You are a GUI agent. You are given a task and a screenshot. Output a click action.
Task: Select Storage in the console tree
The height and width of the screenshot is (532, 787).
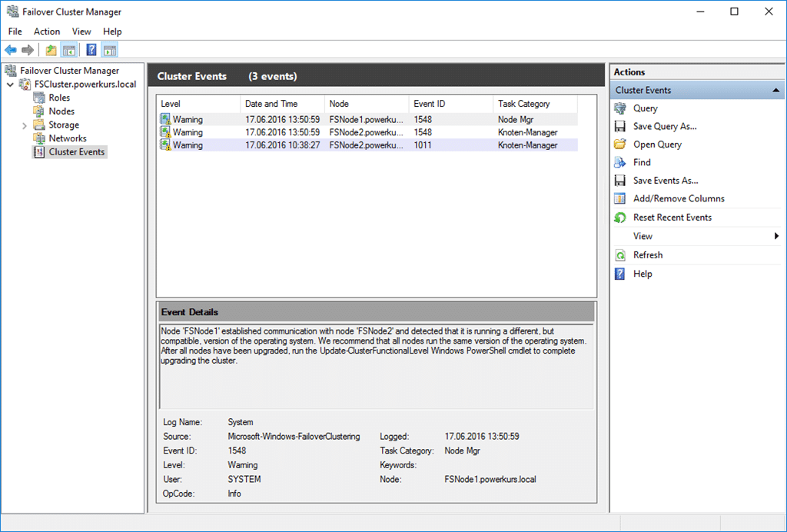click(x=64, y=125)
